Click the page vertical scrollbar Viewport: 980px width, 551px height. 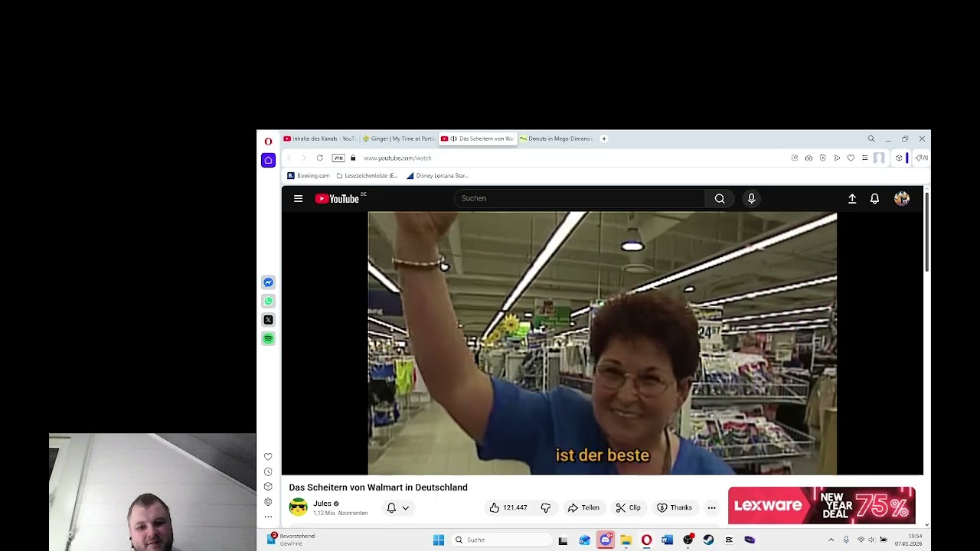[x=927, y=231]
